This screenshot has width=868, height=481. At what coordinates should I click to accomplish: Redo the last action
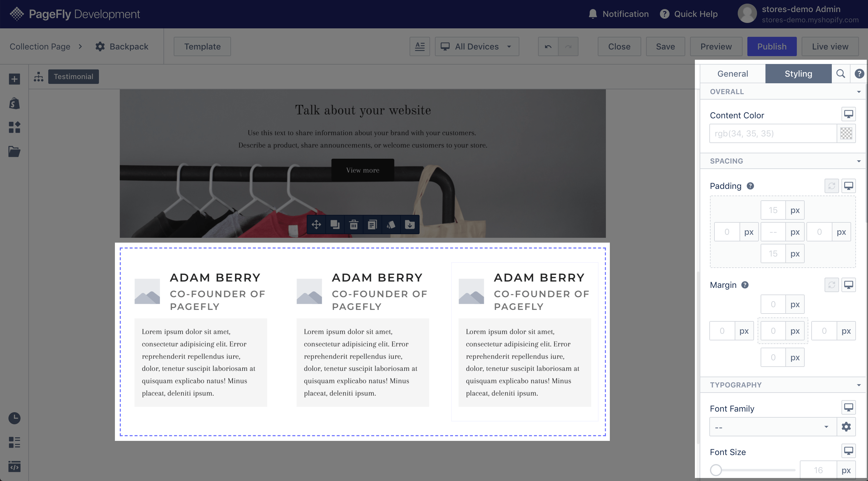tap(568, 46)
